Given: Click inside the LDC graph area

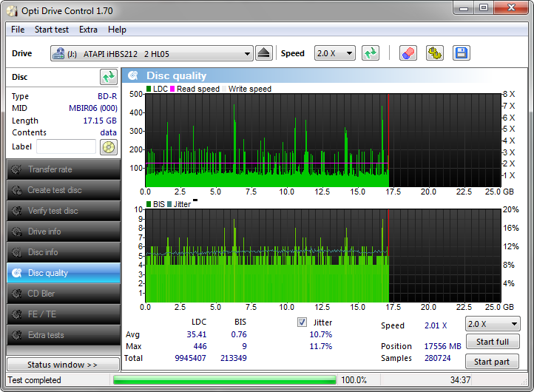Looking at the screenshot, I should (323, 141).
